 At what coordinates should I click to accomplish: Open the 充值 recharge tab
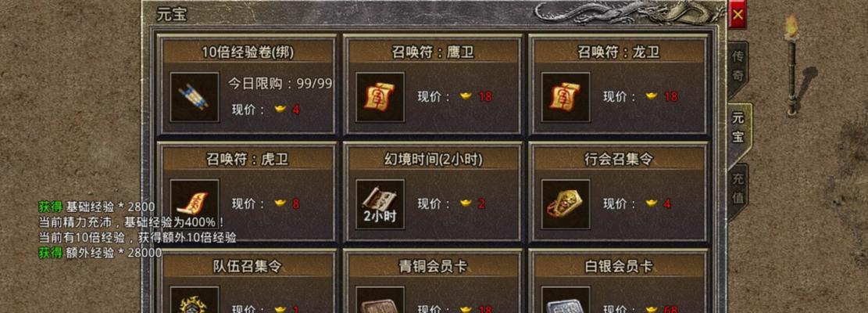point(738,189)
